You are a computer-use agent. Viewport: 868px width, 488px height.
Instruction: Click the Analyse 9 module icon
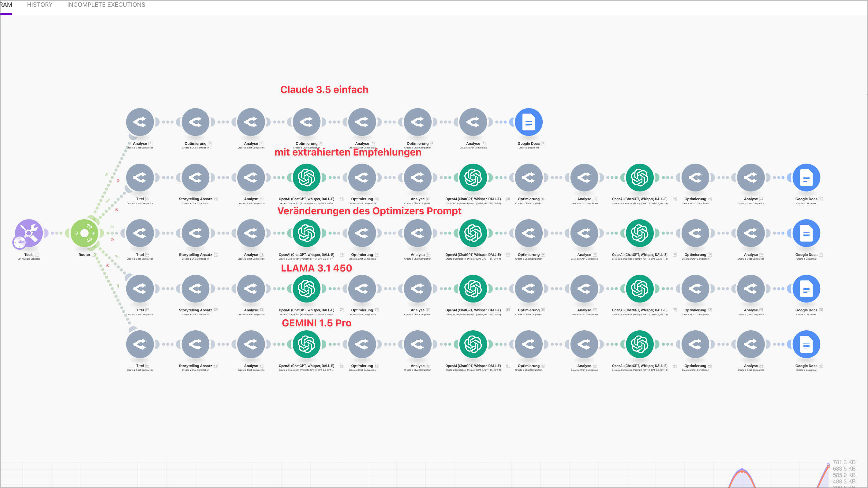[x=473, y=122]
